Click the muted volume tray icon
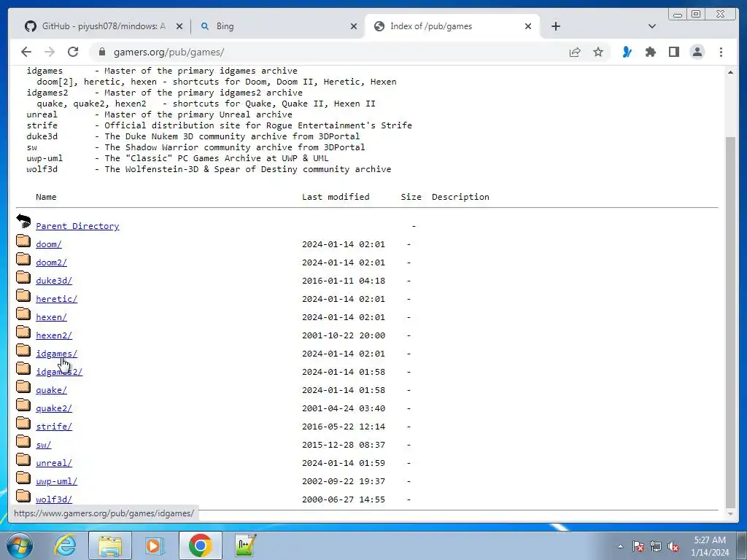 (x=673, y=546)
